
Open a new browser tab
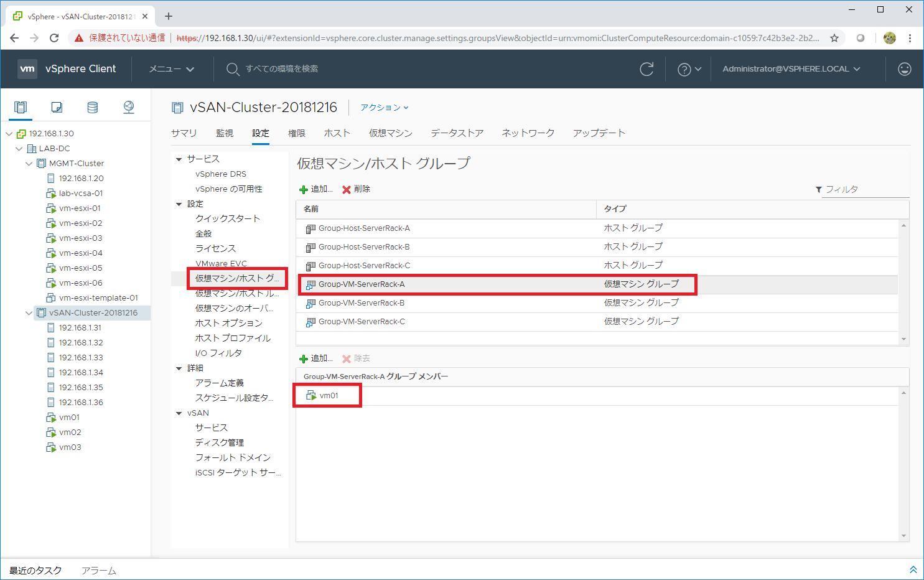(169, 16)
